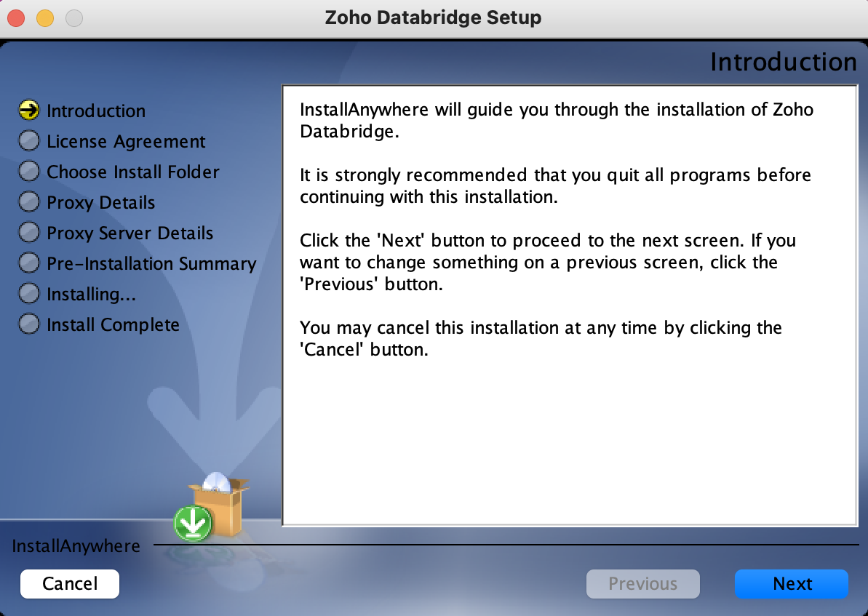
Task: Click the Zoho Databridge Setup title bar
Action: pyautogui.click(x=434, y=17)
